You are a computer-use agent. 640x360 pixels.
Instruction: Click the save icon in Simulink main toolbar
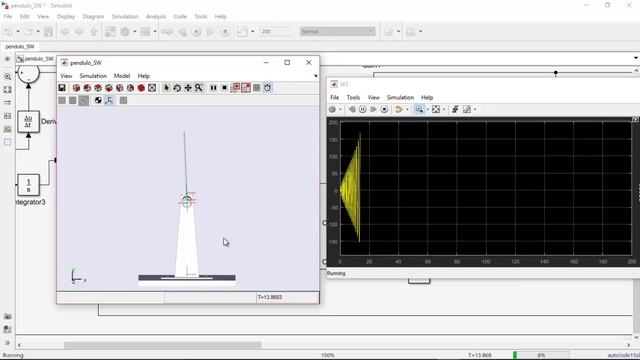pyautogui.click(x=48, y=31)
